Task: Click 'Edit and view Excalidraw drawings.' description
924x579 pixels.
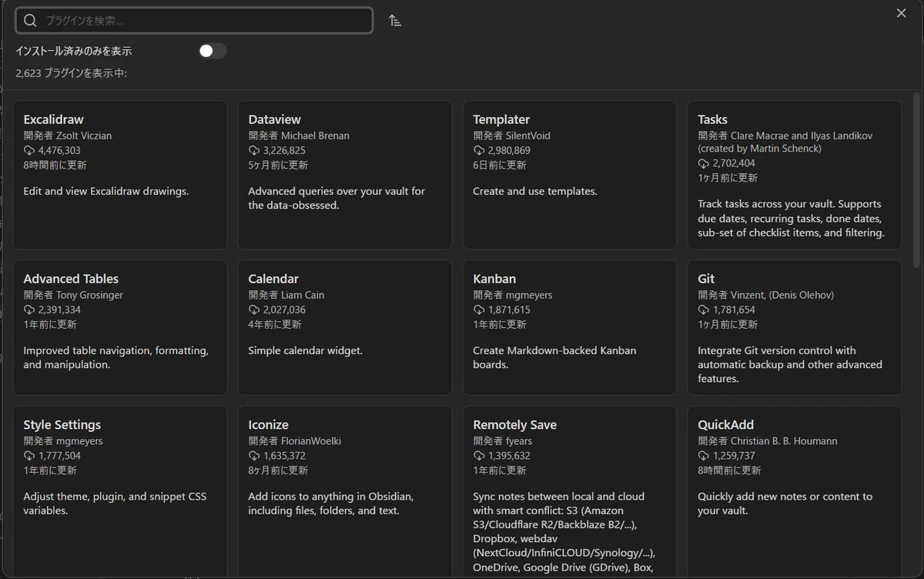Action: 105,191
